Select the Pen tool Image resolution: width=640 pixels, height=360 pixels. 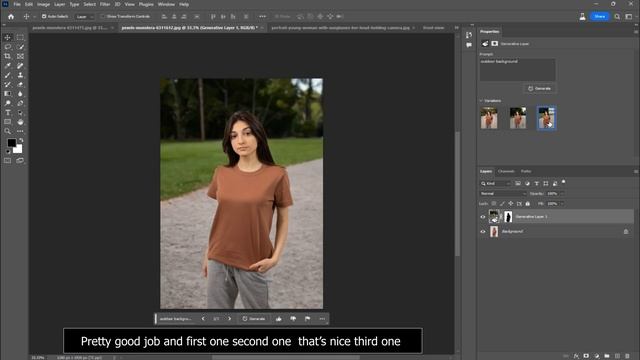(20, 103)
